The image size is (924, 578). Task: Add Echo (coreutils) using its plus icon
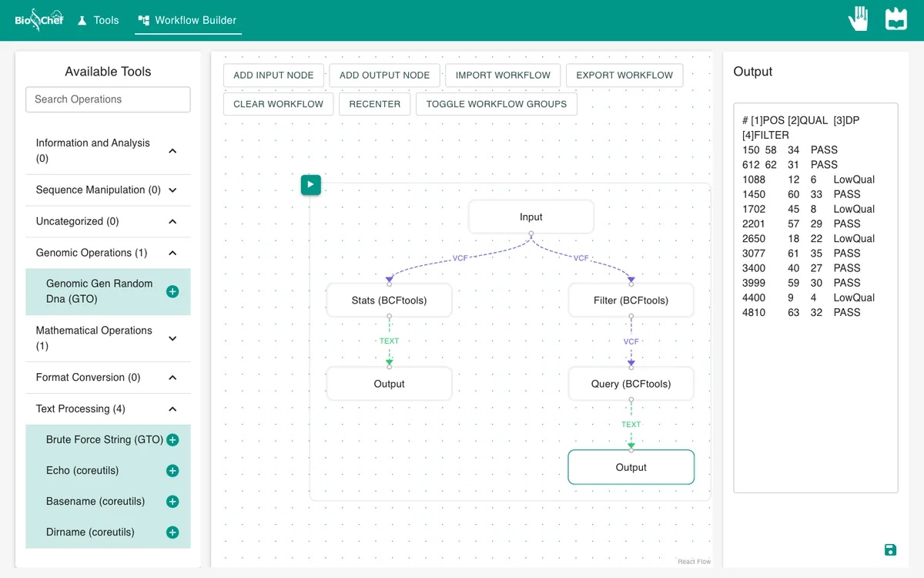pyautogui.click(x=172, y=471)
